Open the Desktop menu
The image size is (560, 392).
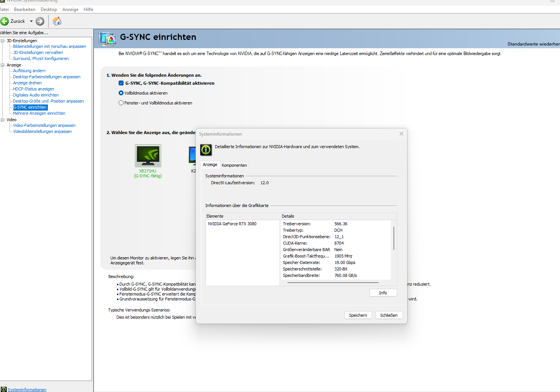[49, 9]
